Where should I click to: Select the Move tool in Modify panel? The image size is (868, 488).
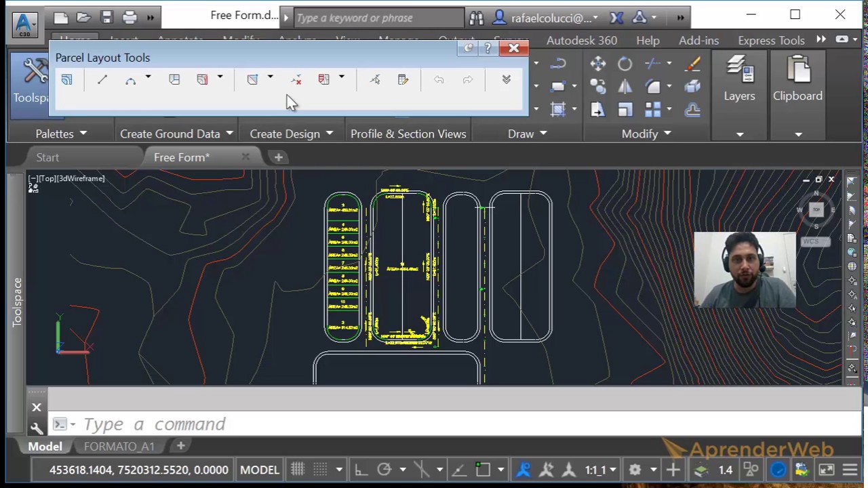coord(597,64)
